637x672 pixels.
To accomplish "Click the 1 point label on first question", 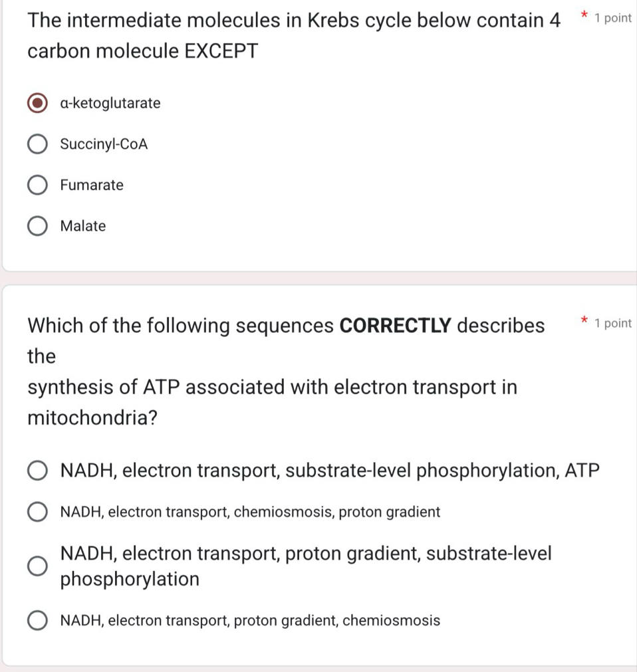I will pyautogui.click(x=612, y=18).
